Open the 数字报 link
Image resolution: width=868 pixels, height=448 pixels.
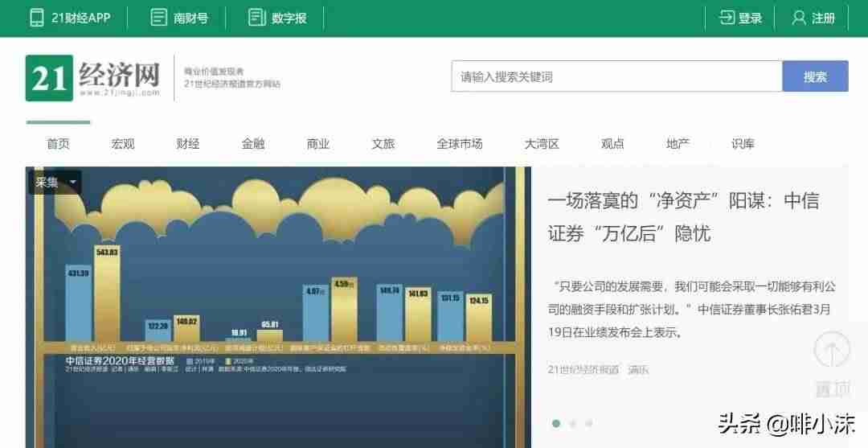(x=289, y=18)
